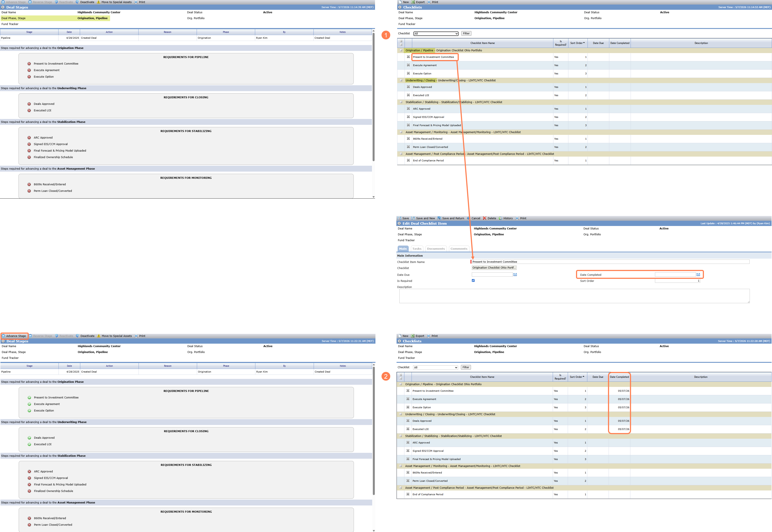772x532 pixels.
Task: Open the calendar picker beside Date Completed
Action: click(698, 275)
